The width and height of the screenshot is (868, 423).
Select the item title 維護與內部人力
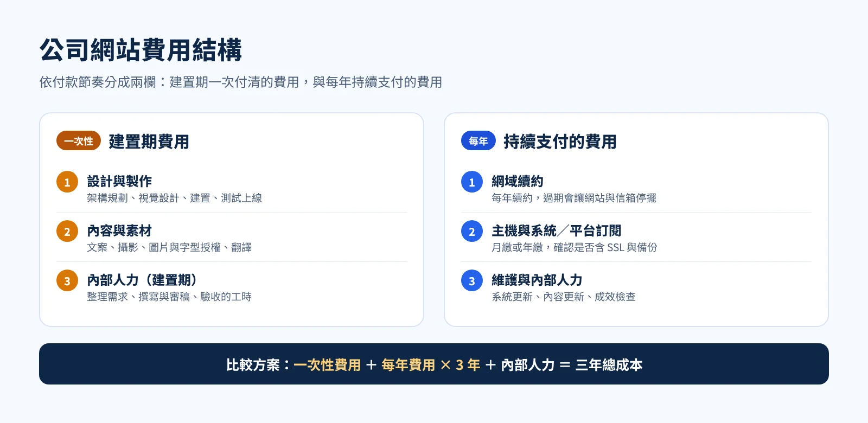tap(537, 280)
